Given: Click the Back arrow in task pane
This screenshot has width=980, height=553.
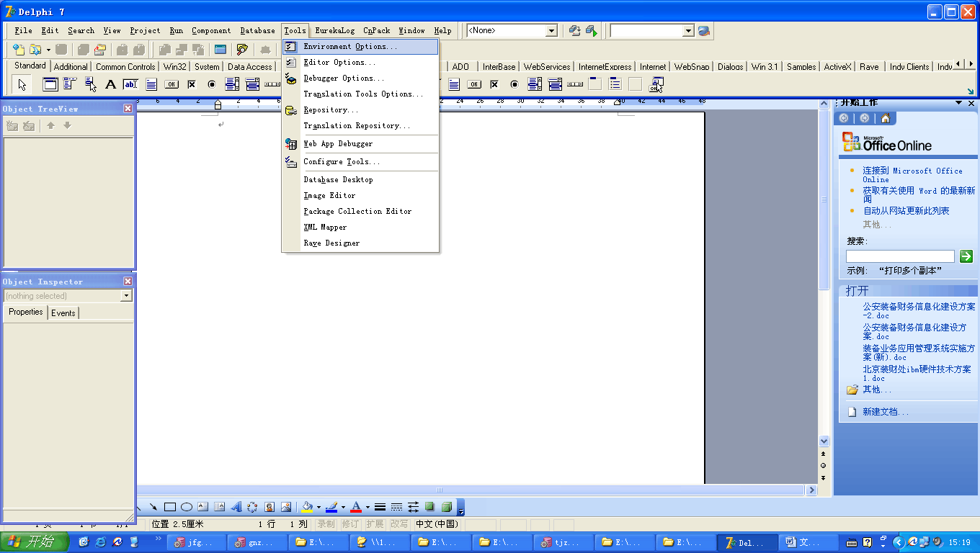Looking at the screenshot, I should tap(844, 118).
